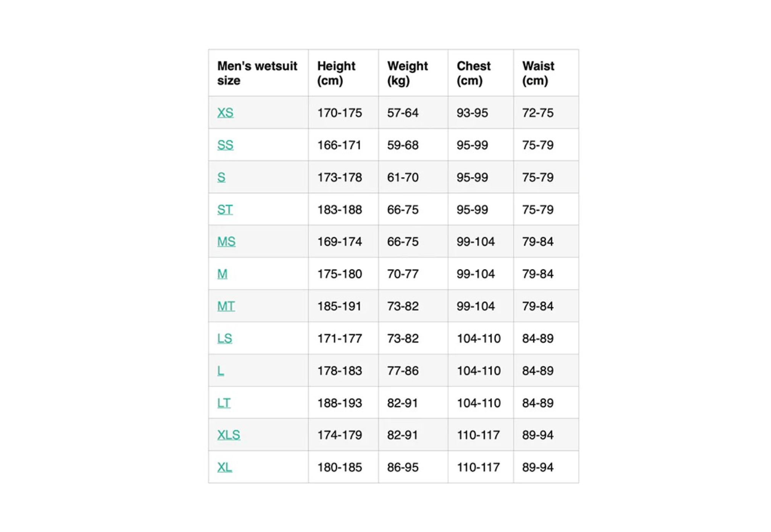Select the L size link

pos(220,371)
